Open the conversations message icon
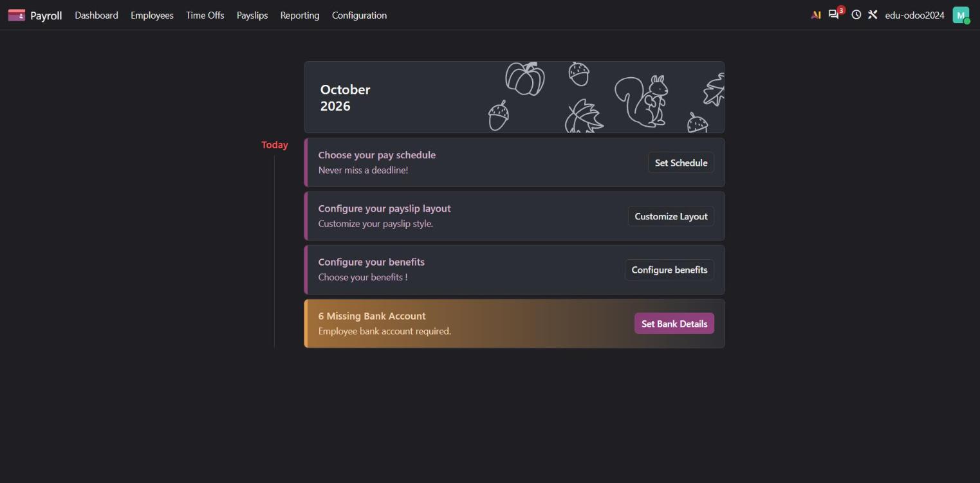 point(834,15)
